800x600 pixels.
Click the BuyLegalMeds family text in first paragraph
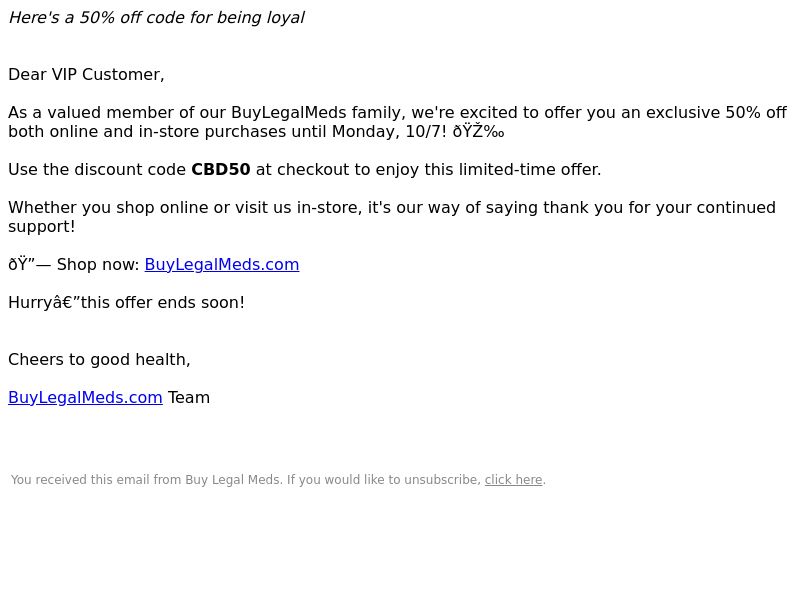[x=316, y=113]
